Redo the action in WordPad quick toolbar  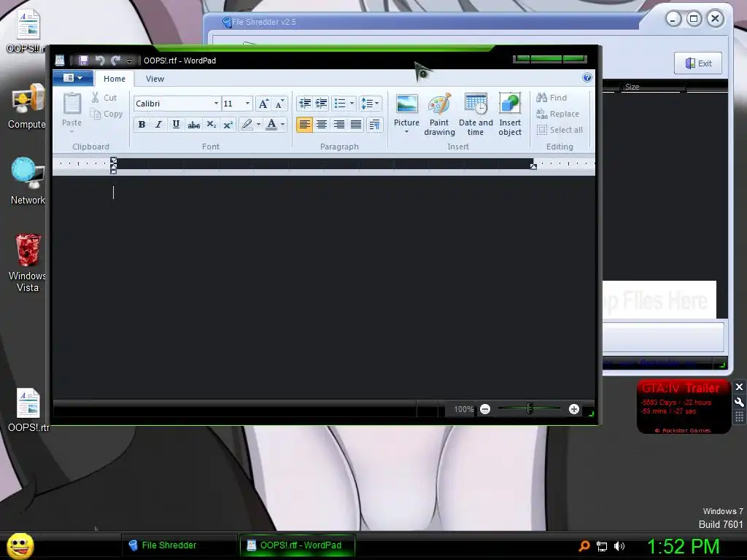[x=115, y=61]
